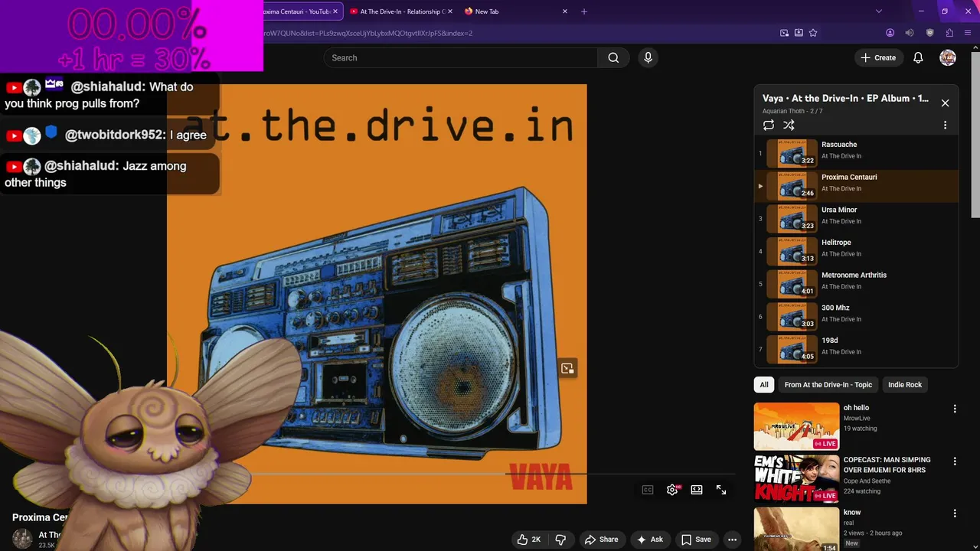Close the New Tab browser tab

coord(565,11)
